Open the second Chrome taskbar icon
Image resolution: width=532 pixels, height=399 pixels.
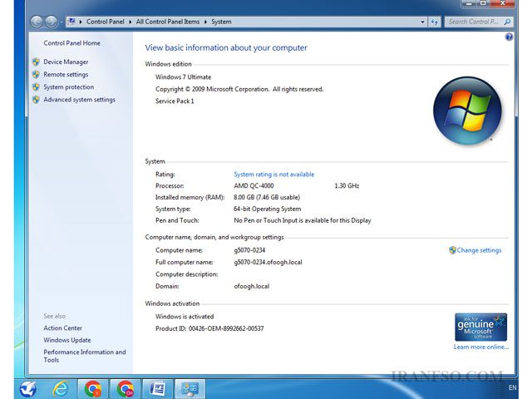[x=125, y=389]
